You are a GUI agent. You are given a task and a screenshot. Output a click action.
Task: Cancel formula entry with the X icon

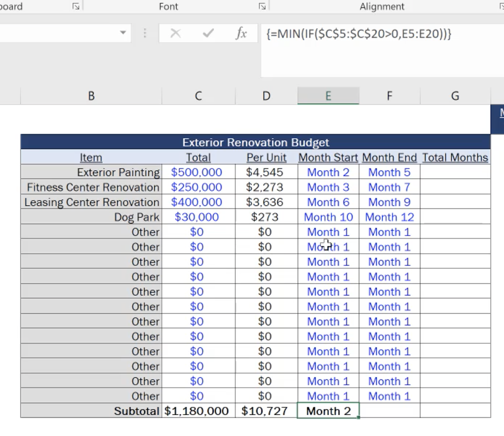click(175, 33)
